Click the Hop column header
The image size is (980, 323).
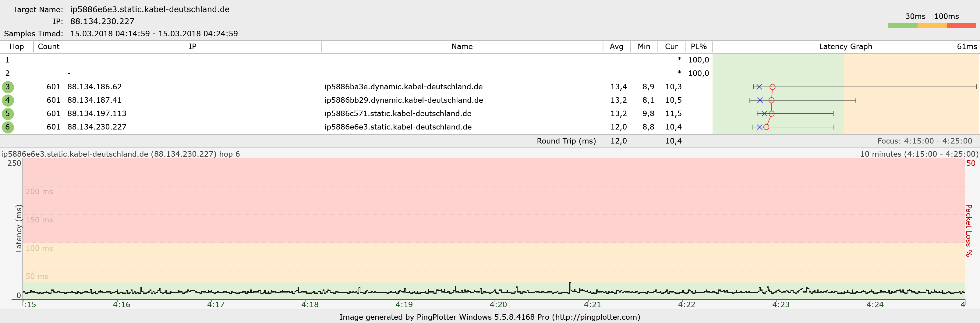coord(17,47)
